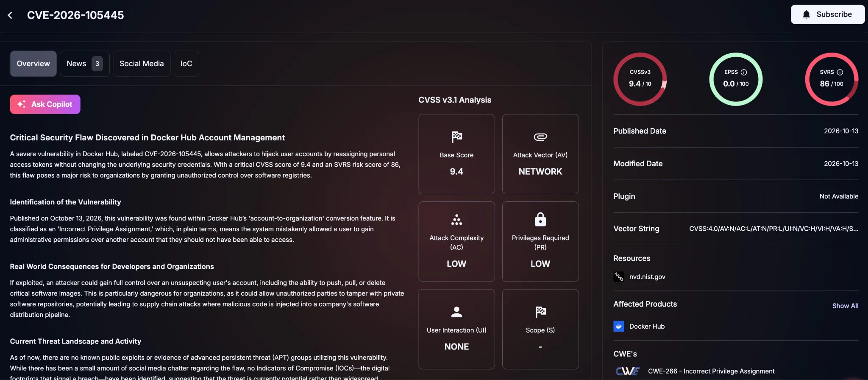The image size is (868, 380).
Task: Click the CVSS v3.1 Analysis heading
Action: [x=455, y=100]
